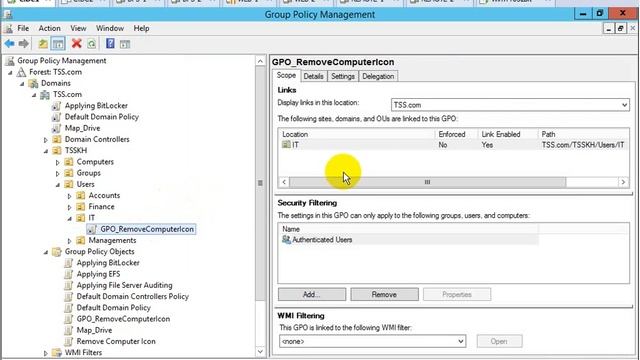Expand the WMI Filters node
Image resolution: width=640 pixels, height=360 pixels.
pos(46,353)
